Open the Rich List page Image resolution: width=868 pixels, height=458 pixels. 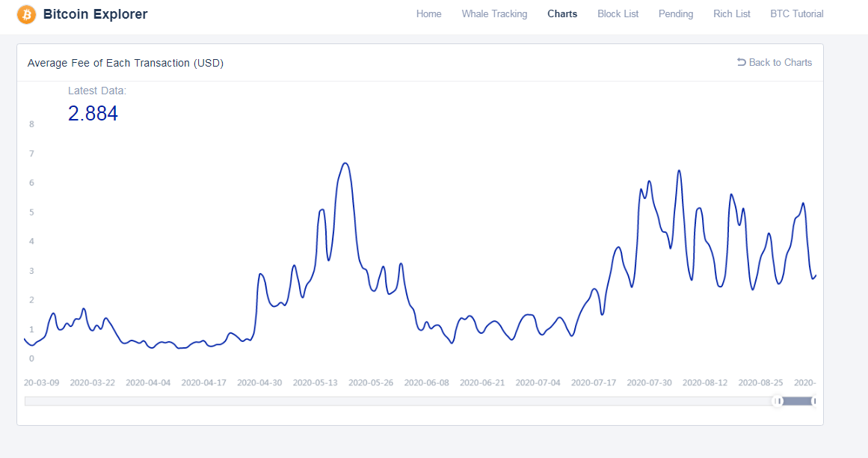coord(732,14)
